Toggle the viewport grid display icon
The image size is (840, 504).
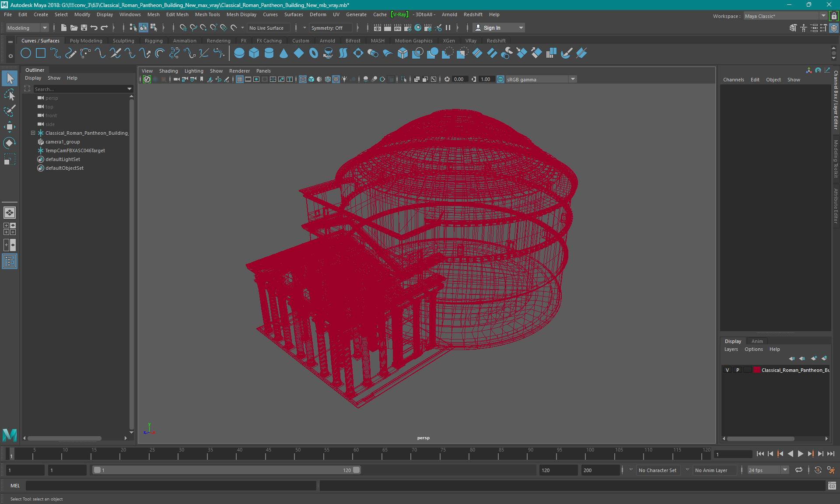[240, 79]
